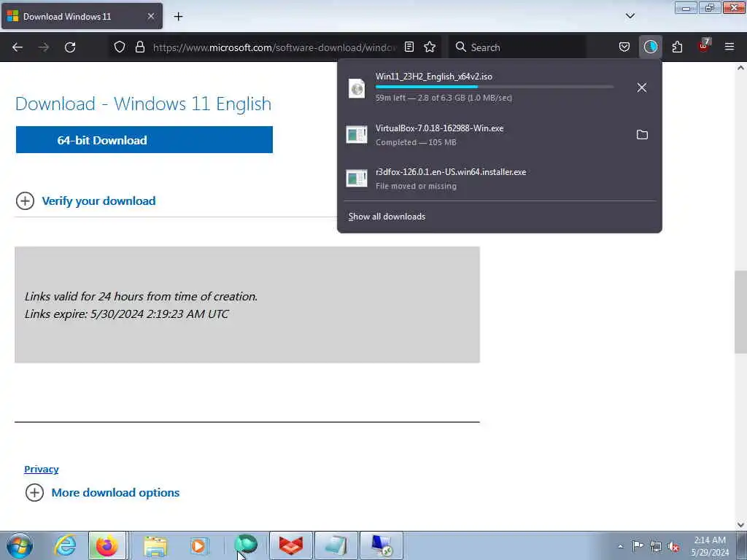The width and height of the screenshot is (747, 560).
Task: Select VirtualBox-7.0.18-162988-Win.exe download entry
Action: (x=499, y=135)
